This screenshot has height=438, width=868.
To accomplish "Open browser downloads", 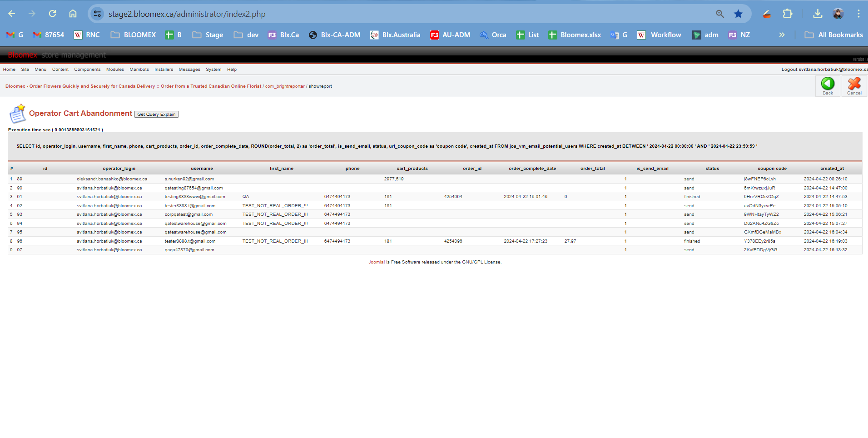I will click(x=818, y=14).
